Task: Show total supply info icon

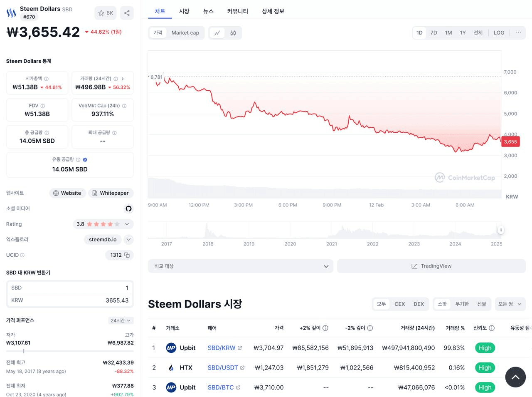Action: (47, 133)
